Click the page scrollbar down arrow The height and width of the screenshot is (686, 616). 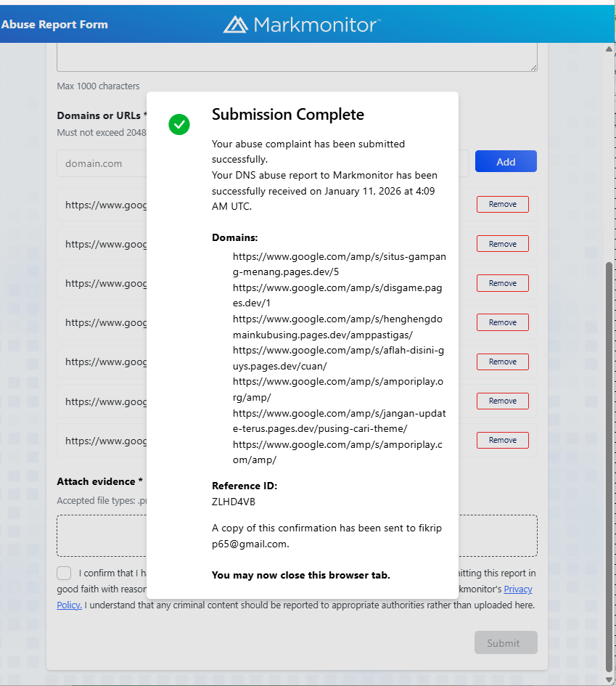coord(609,679)
